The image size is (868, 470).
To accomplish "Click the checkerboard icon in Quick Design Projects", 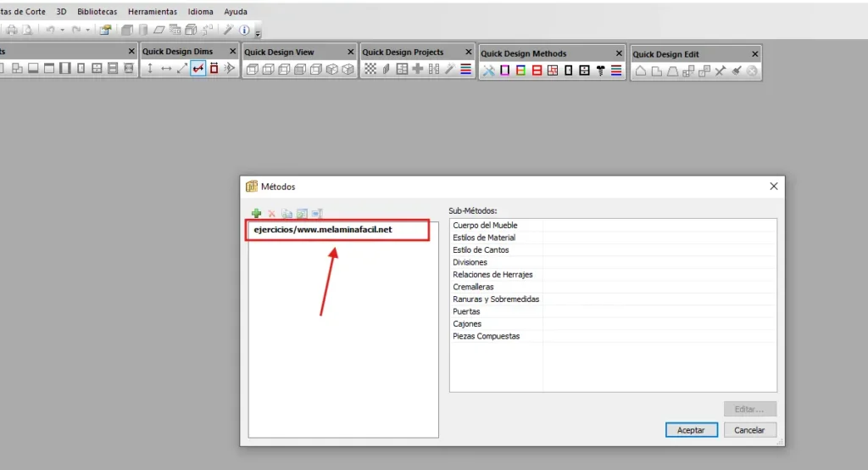I will [x=370, y=70].
